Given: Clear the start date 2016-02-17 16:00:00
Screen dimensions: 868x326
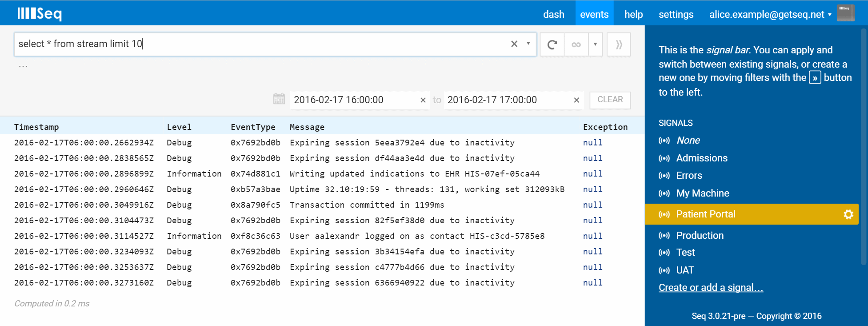Looking at the screenshot, I should (x=423, y=100).
